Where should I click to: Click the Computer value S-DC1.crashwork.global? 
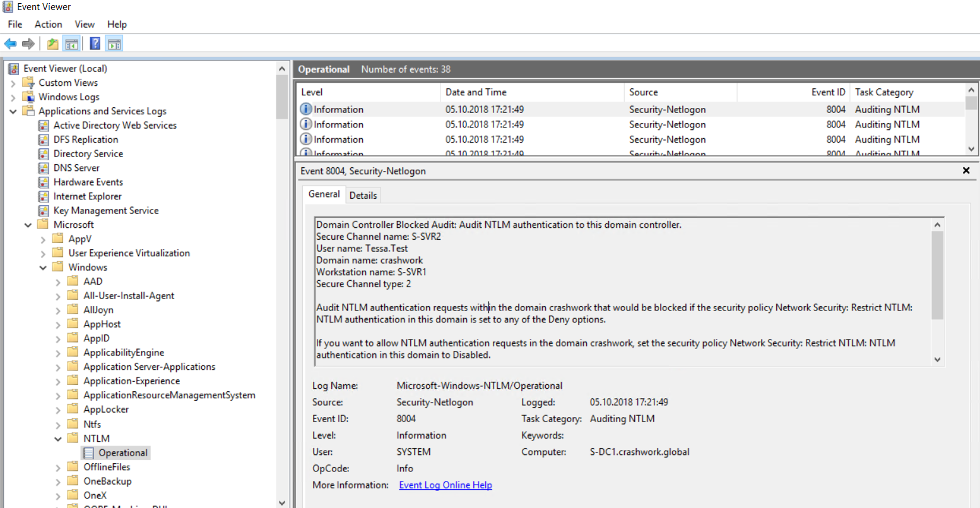point(640,452)
